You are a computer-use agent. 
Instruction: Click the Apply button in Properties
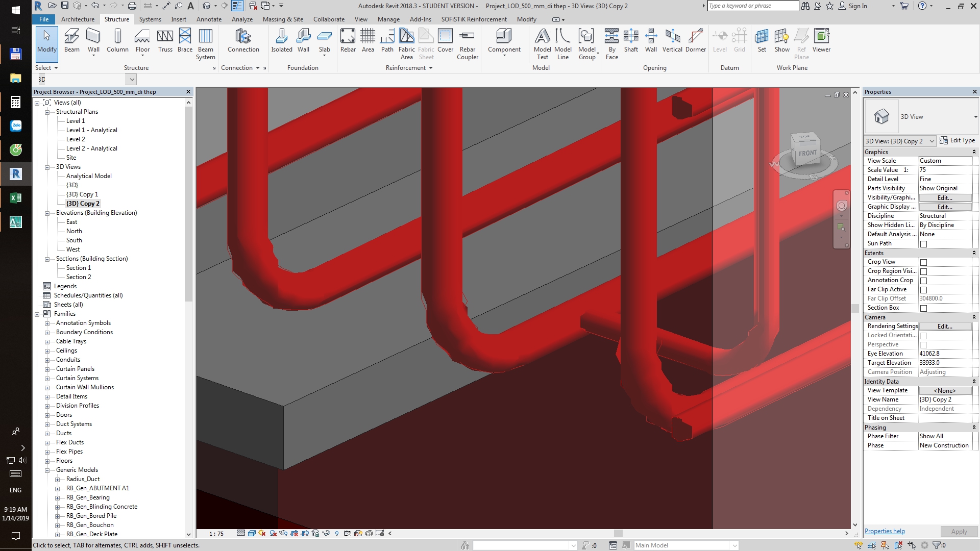pyautogui.click(x=959, y=531)
